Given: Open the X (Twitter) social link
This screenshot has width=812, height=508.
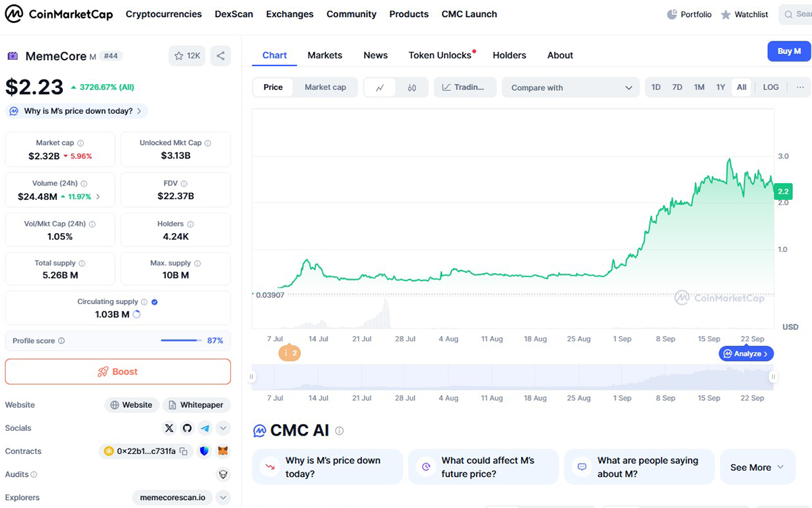Looking at the screenshot, I should click(x=169, y=428).
